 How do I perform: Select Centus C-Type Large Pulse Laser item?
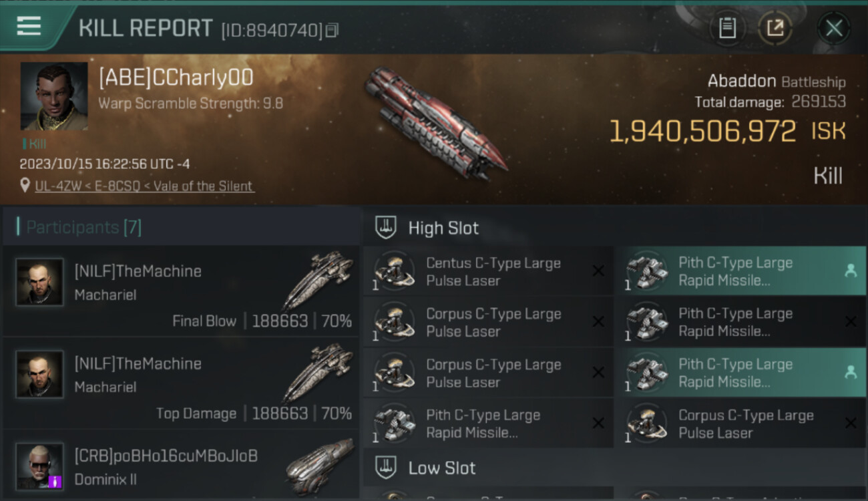pos(488,271)
